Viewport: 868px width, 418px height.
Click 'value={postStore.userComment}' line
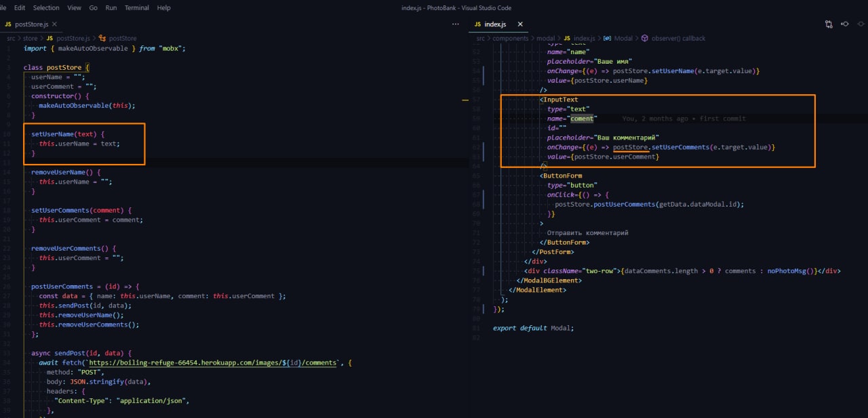[603, 156]
